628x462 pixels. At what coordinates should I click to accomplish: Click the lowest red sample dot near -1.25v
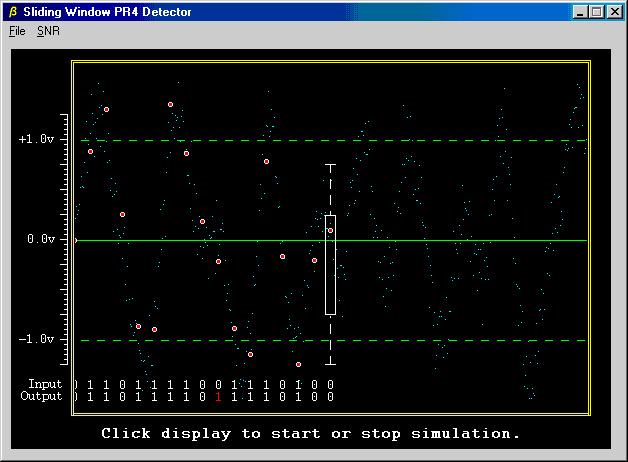click(x=298, y=364)
